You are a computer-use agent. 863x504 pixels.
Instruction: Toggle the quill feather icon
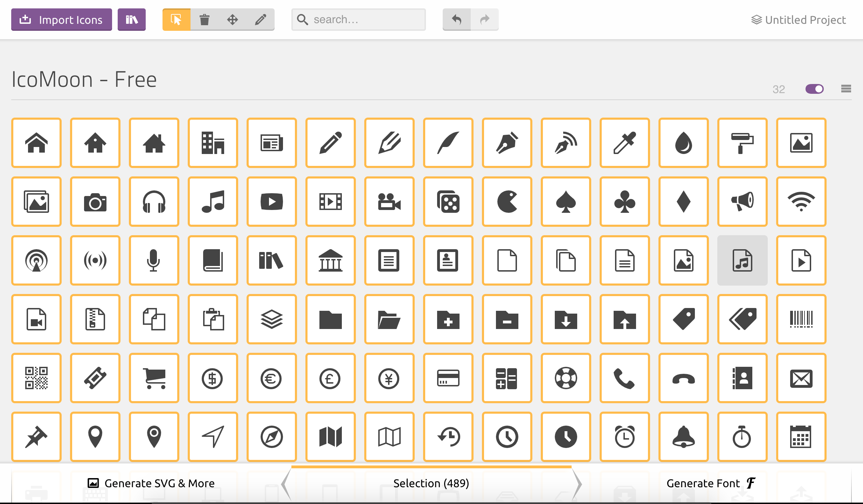pyautogui.click(x=448, y=143)
